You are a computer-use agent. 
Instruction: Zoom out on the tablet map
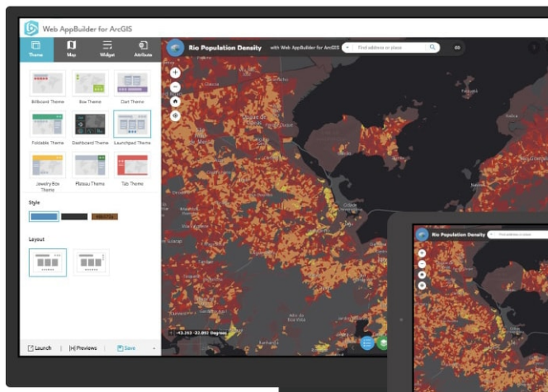click(x=422, y=264)
